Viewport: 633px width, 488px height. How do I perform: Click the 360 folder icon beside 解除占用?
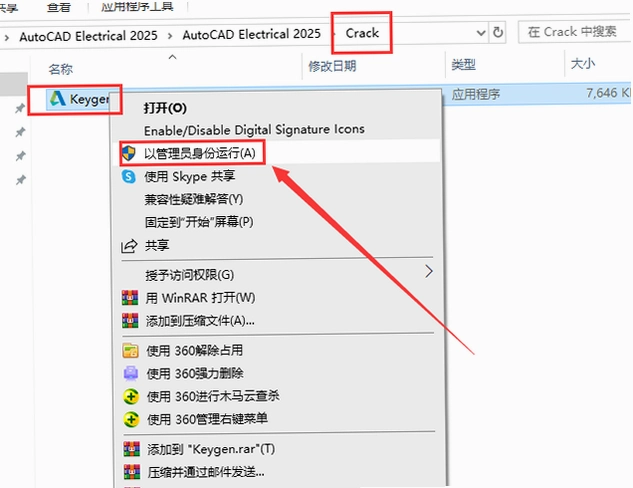[130, 351]
